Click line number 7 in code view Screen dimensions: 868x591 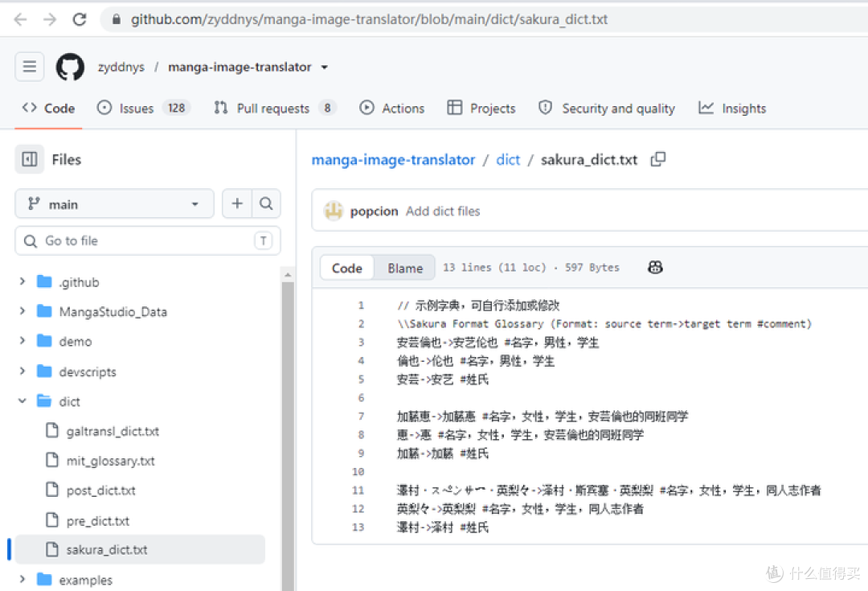pos(361,416)
